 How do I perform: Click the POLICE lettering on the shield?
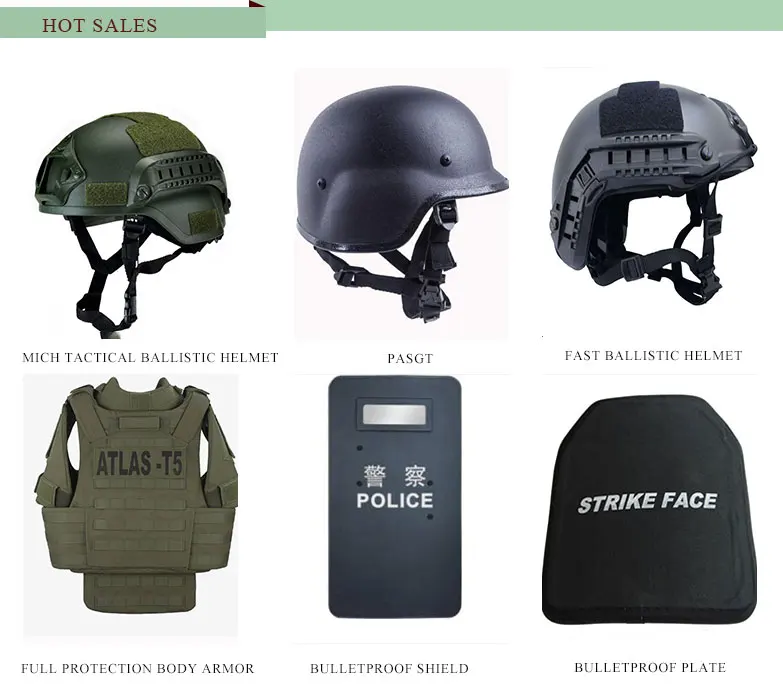pyautogui.click(x=394, y=500)
